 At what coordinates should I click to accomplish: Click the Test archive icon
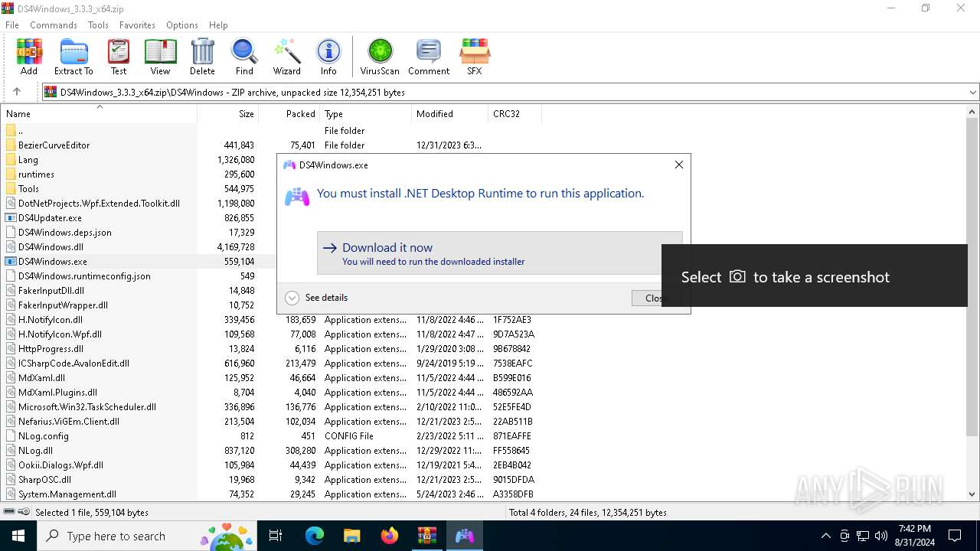click(x=119, y=57)
